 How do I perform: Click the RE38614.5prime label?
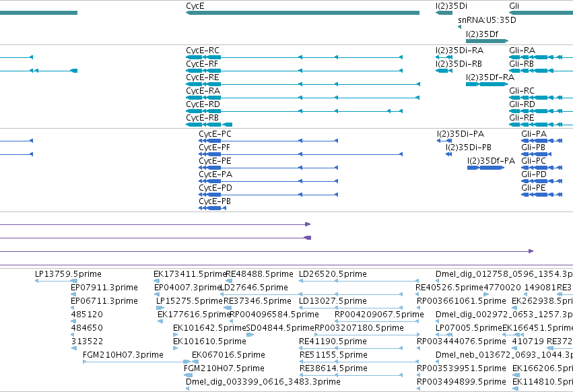pyautogui.click(x=333, y=368)
